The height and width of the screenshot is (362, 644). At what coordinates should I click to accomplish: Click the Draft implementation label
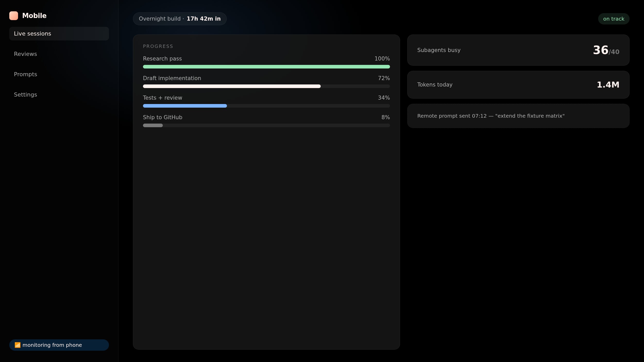(x=172, y=78)
